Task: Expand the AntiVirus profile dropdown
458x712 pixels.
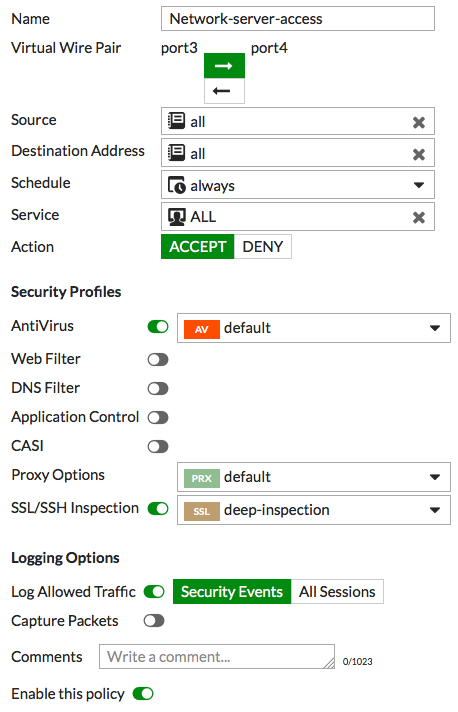Action: point(314,328)
